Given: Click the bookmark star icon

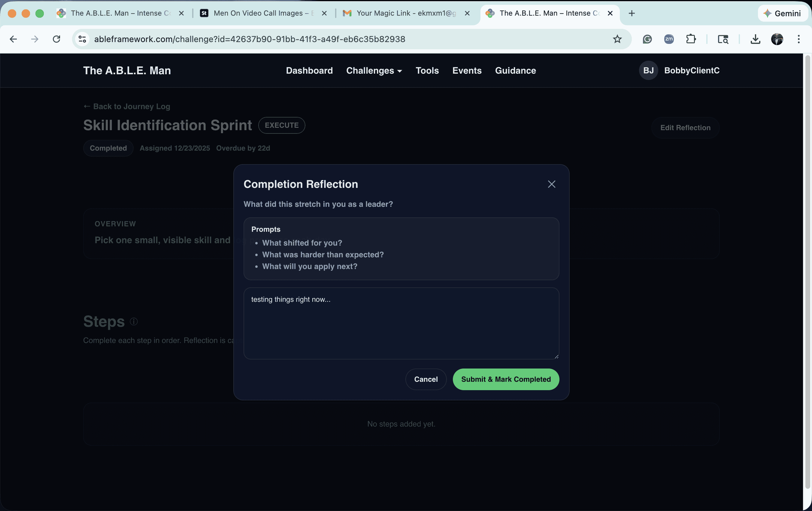Looking at the screenshot, I should 617,39.
